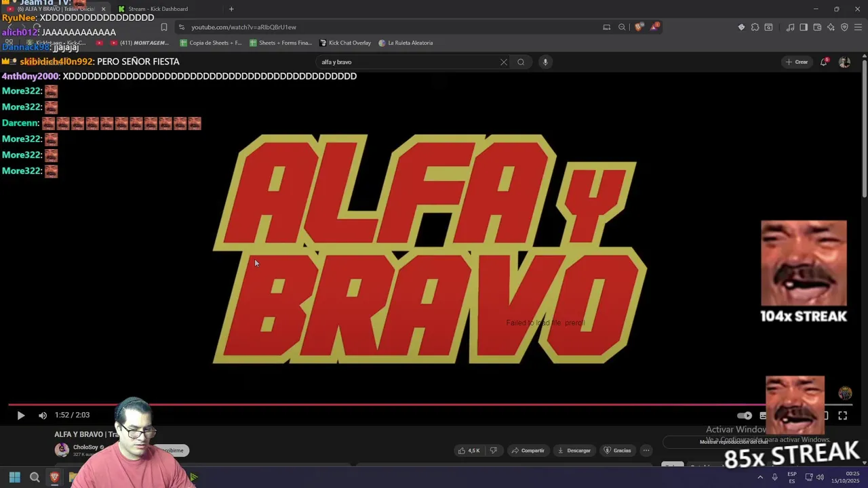Open the Kick Chat Overlay bookmark
Image resolution: width=868 pixels, height=488 pixels.
[x=345, y=43]
